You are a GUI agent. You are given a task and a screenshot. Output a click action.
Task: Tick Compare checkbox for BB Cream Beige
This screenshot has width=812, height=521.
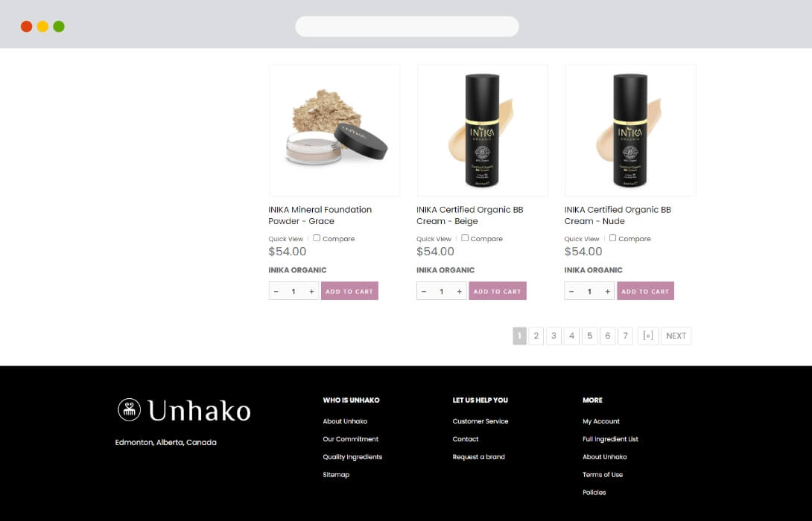pyautogui.click(x=465, y=238)
